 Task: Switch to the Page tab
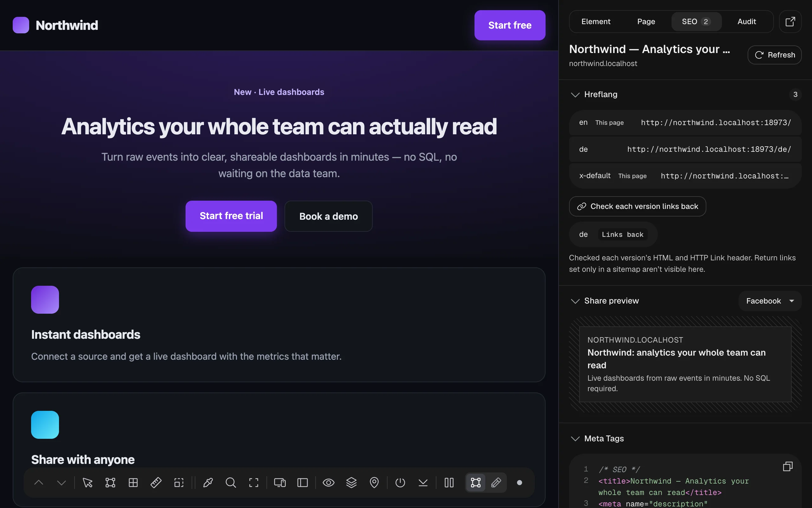[x=646, y=22]
